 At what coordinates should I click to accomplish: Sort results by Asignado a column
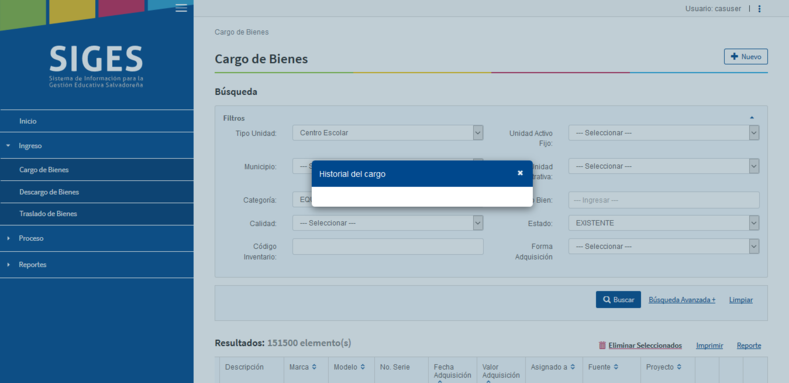pos(553,367)
